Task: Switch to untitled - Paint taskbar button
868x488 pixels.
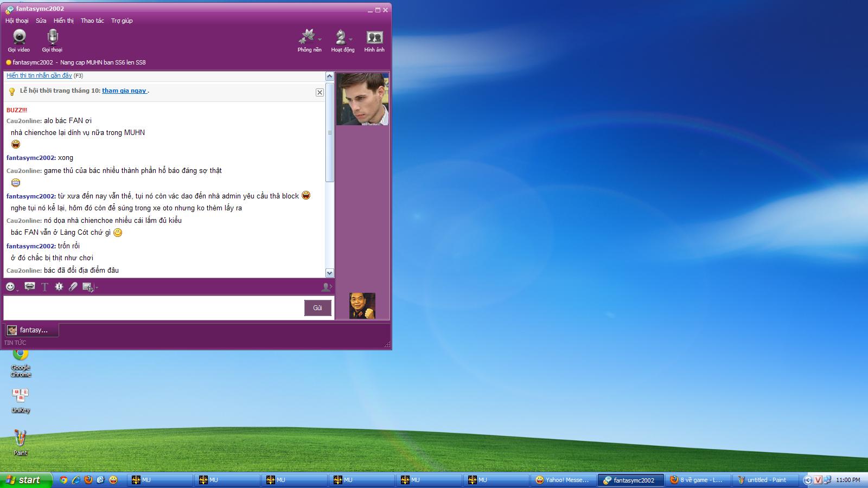Action: coord(766,480)
